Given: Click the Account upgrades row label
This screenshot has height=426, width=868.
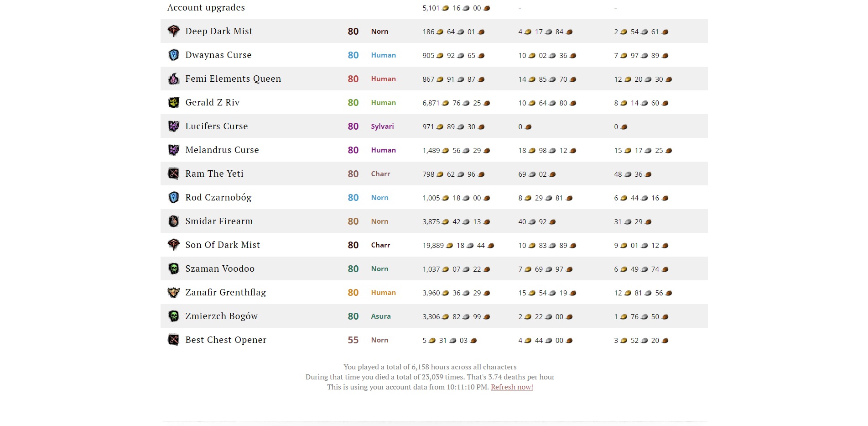Looking at the screenshot, I should 206,7.
